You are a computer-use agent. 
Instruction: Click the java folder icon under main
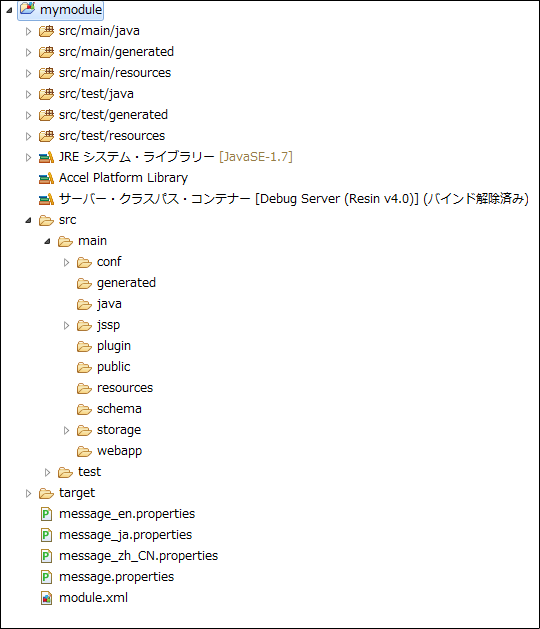[x=84, y=304]
